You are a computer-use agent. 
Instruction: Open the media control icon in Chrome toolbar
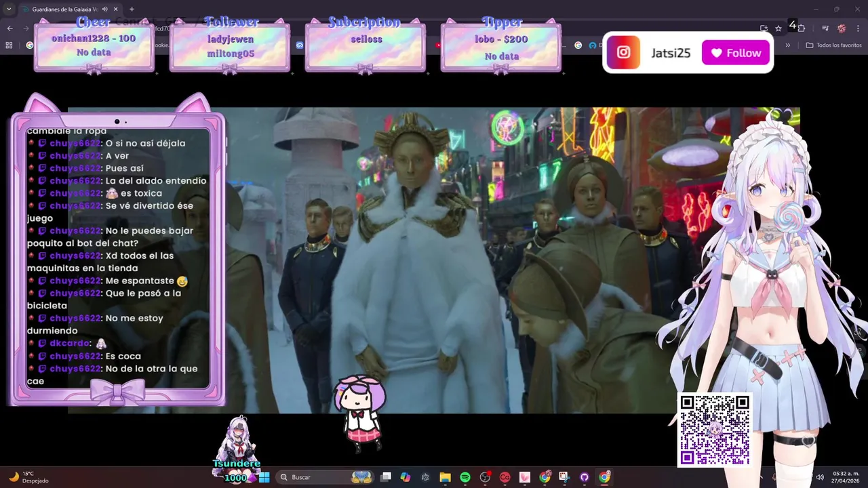tap(825, 28)
